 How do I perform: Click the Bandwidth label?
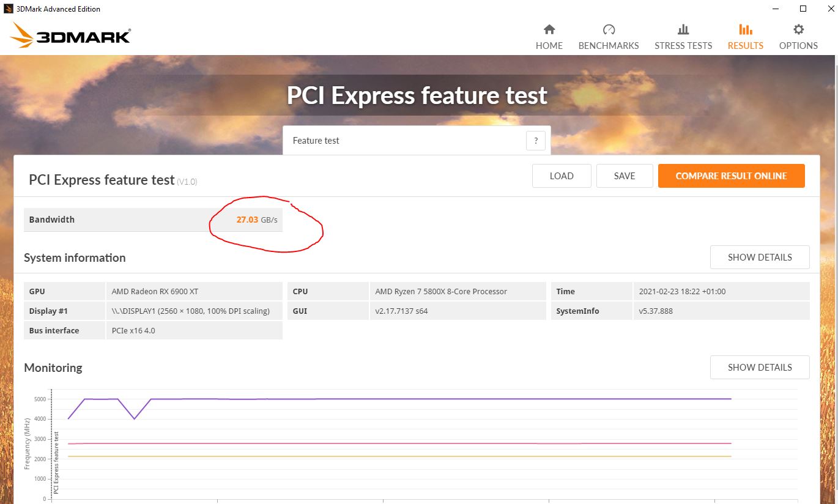[x=52, y=220]
